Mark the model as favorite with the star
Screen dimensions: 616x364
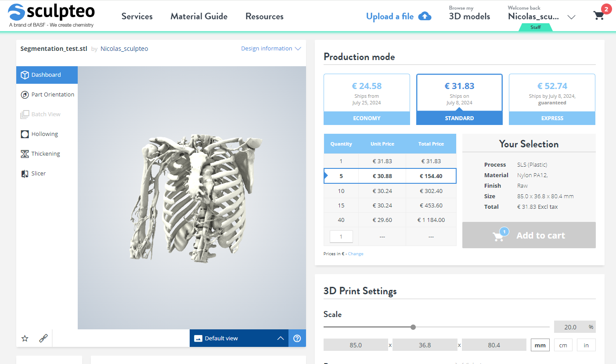coord(25,338)
